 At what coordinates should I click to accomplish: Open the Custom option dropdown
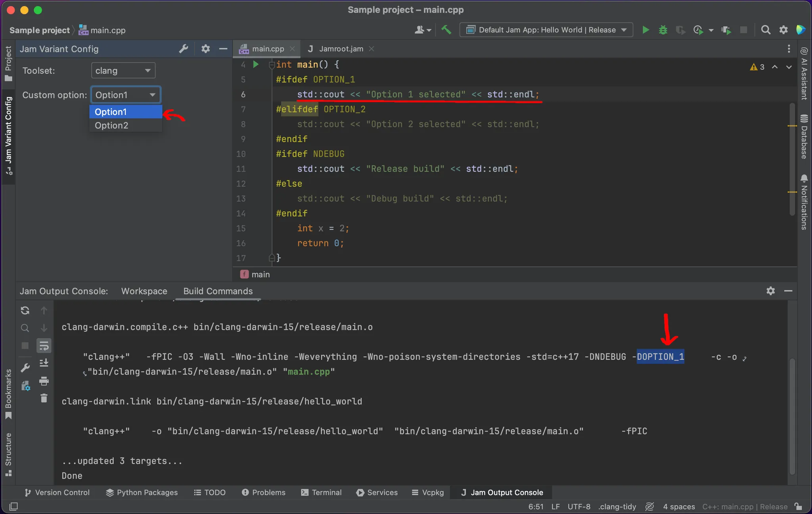point(126,95)
